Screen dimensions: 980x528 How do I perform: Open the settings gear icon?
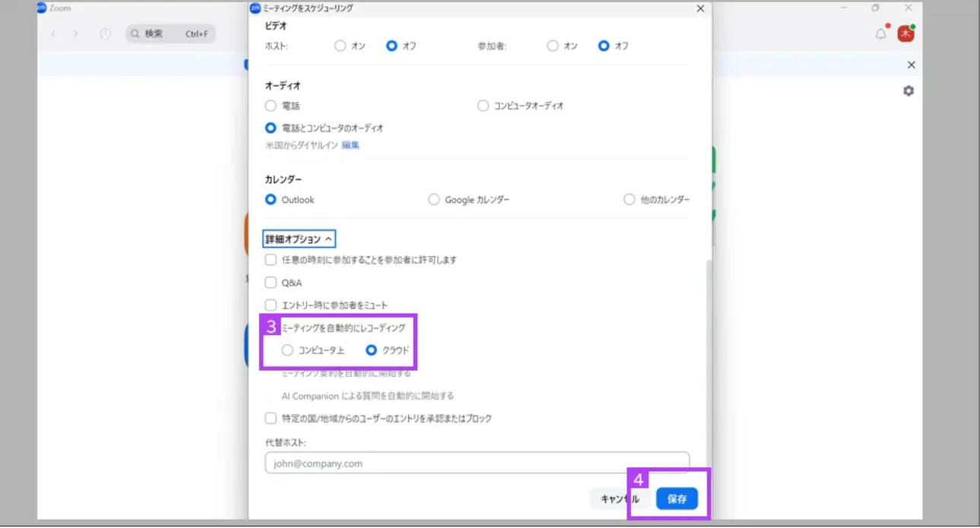909,90
